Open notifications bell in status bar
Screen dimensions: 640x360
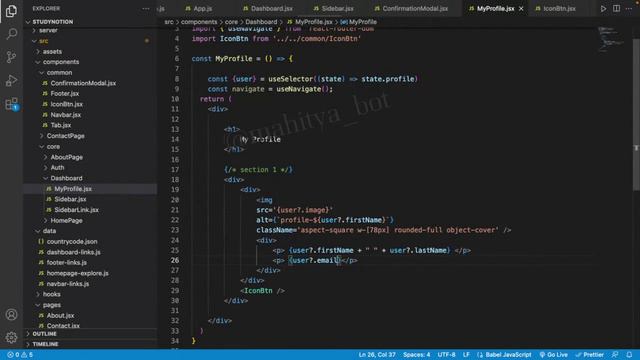tap(629, 355)
